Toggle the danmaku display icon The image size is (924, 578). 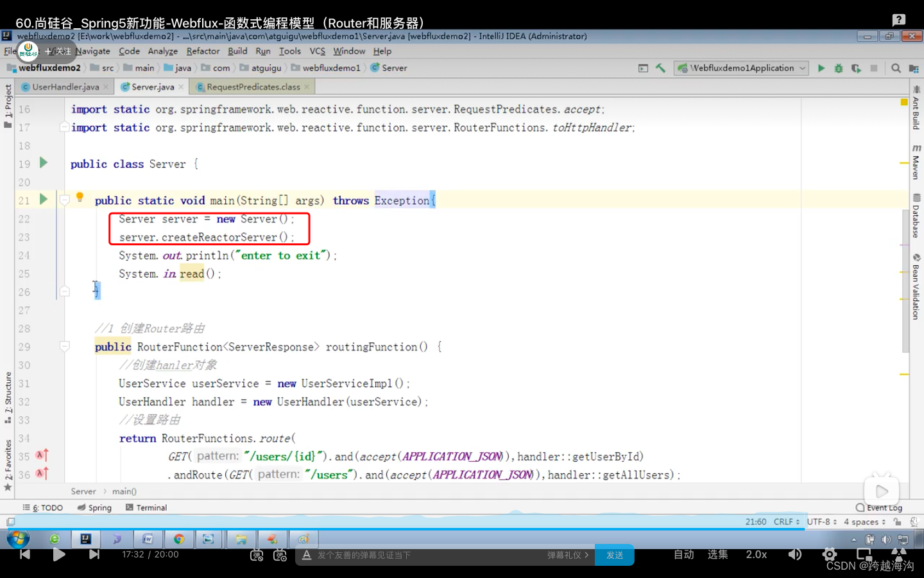point(257,555)
